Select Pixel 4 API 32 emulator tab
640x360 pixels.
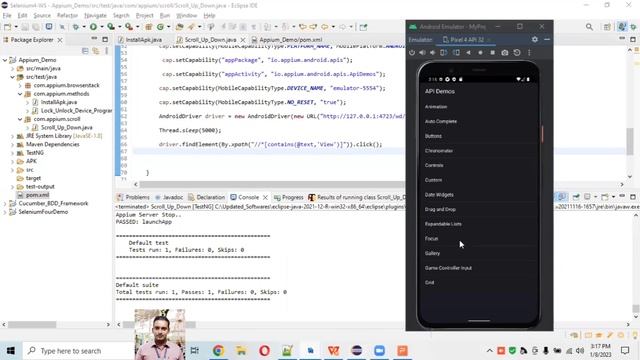[467, 40]
